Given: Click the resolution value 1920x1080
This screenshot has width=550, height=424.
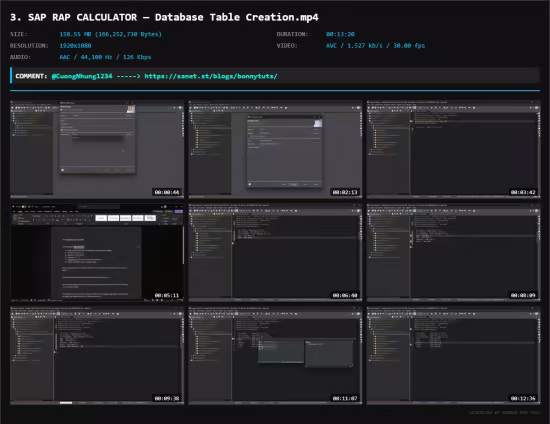Looking at the screenshot, I should coord(75,46).
